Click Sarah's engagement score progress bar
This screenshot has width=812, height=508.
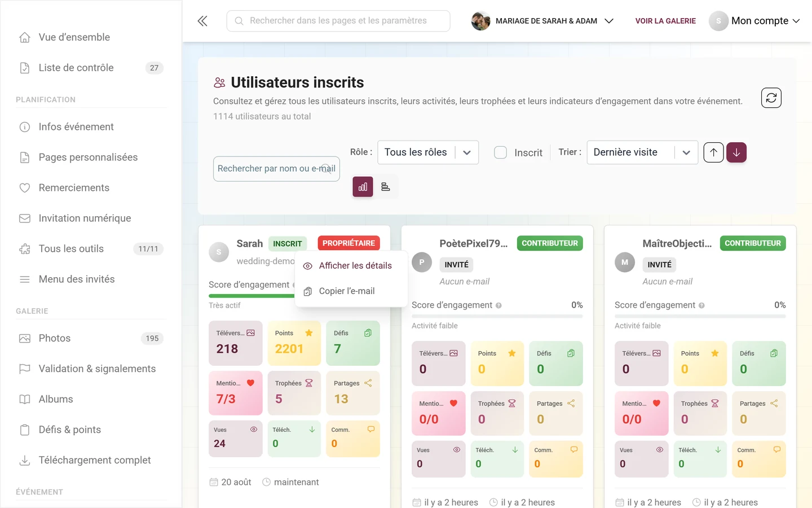[251, 296]
